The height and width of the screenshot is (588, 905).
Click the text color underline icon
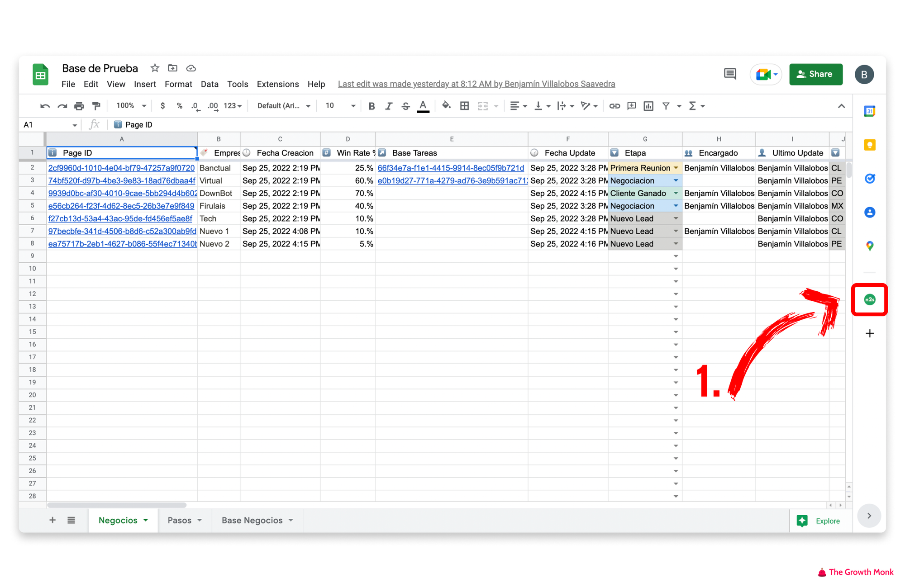coord(424,106)
